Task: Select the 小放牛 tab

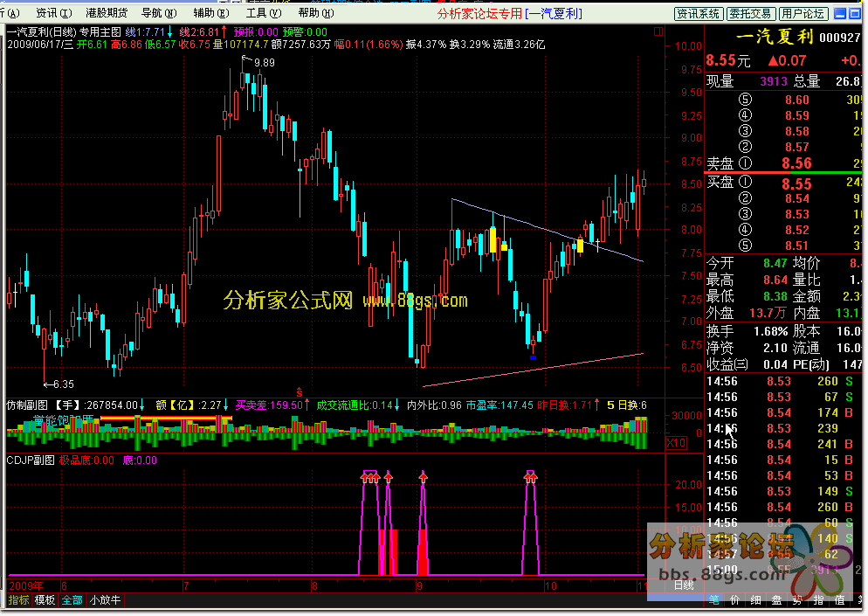Action: click(x=105, y=600)
